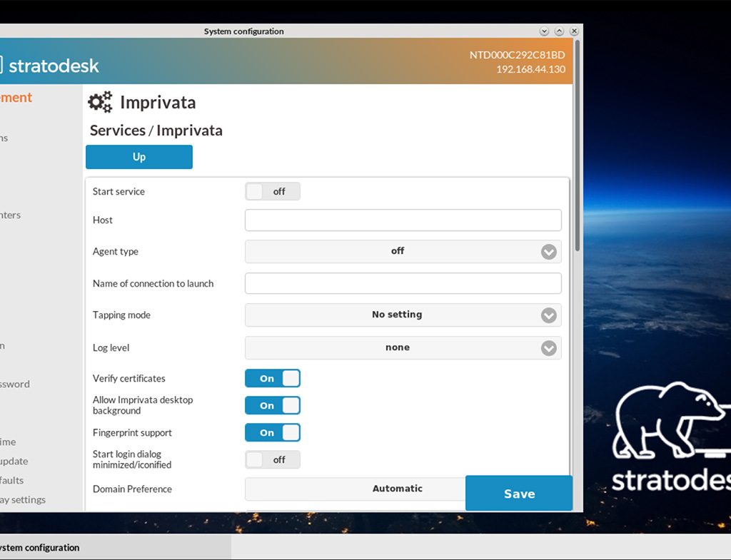Toggle the Start service switch
The image size is (731, 560).
point(273,191)
